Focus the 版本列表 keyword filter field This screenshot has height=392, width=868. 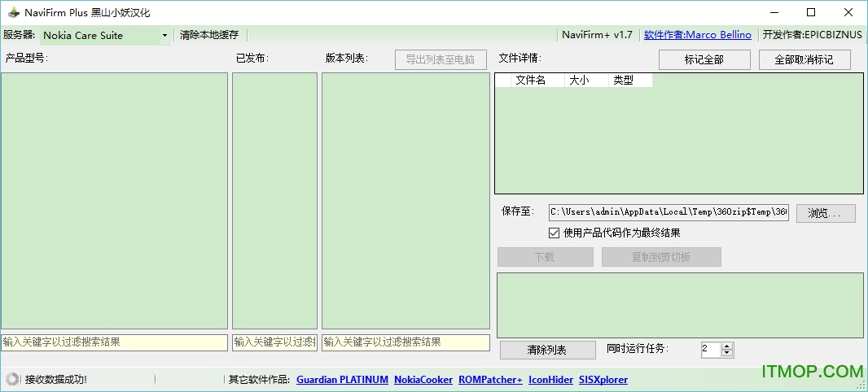click(x=406, y=342)
